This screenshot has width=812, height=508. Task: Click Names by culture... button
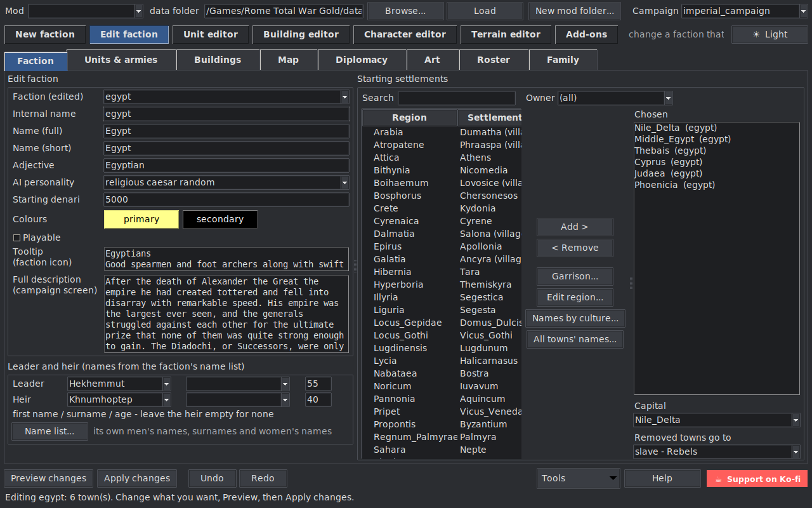(x=575, y=318)
